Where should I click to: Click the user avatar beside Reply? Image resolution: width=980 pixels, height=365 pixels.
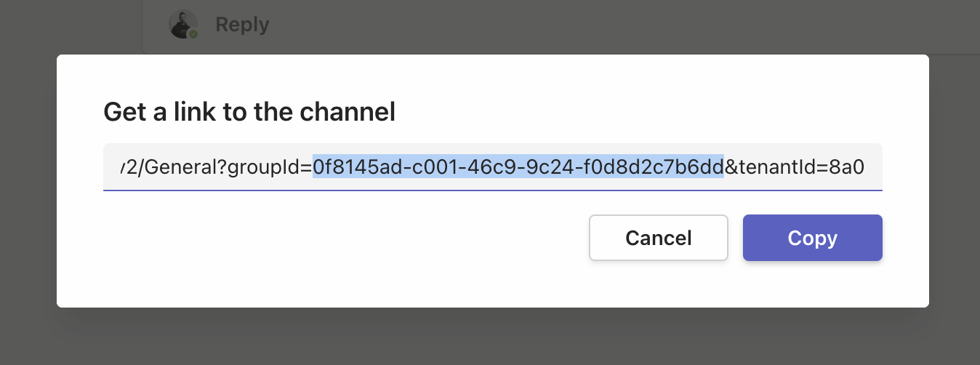point(183,24)
